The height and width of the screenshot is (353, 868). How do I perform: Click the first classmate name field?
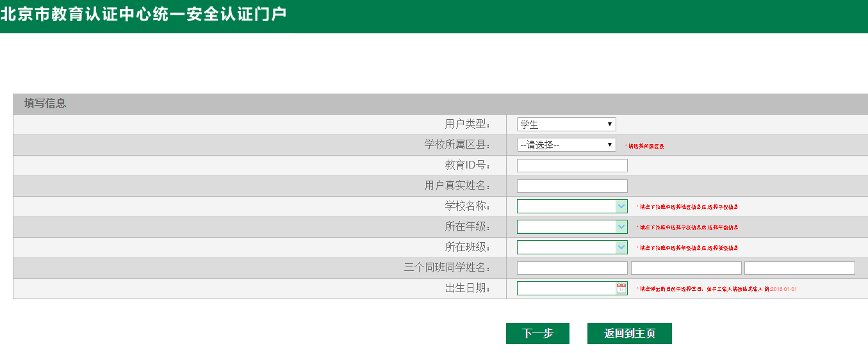point(572,268)
